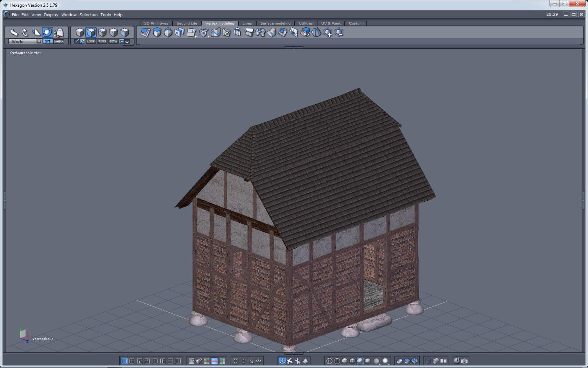Select the single-view layout toggle
This screenshot has height=368, width=588.
pos(124,361)
